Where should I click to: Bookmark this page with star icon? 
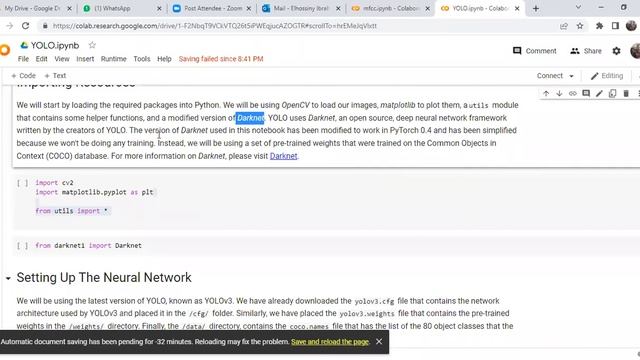pos(580,26)
